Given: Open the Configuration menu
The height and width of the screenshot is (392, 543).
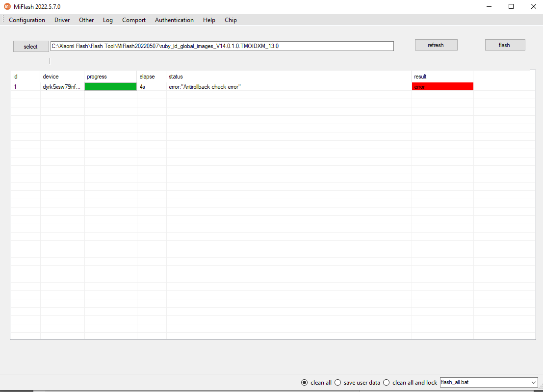Looking at the screenshot, I should [x=27, y=20].
